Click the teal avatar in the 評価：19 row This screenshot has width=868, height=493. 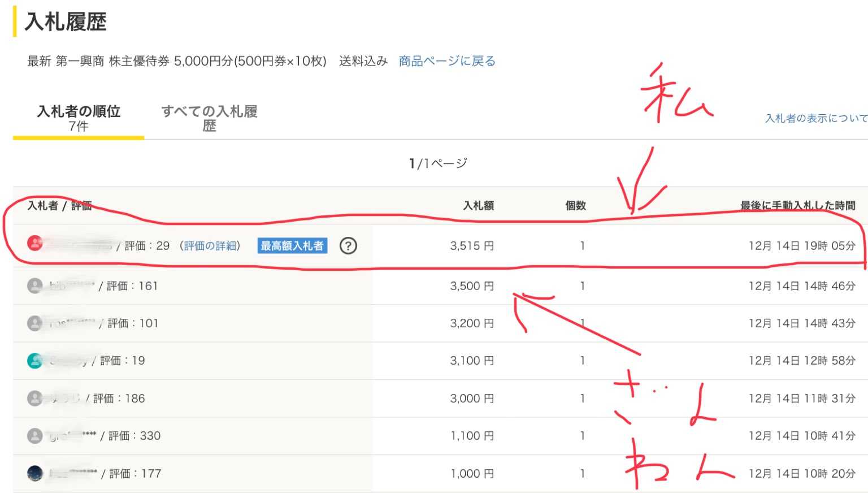coord(35,361)
